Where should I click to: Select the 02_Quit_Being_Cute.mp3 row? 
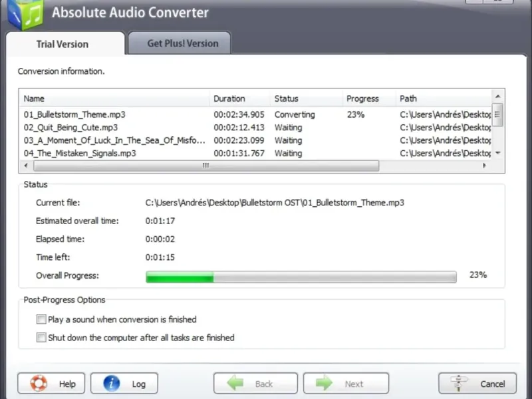(x=255, y=128)
